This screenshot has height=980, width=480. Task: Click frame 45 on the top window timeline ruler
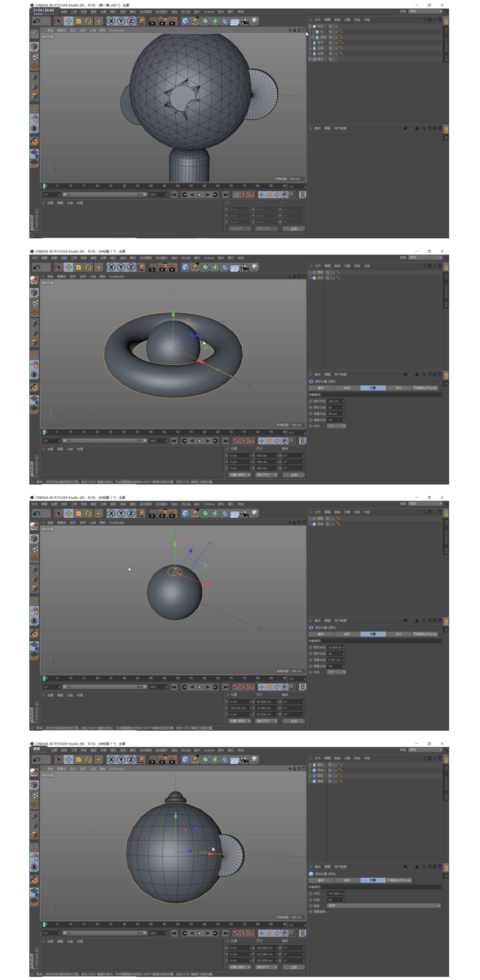coord(164,186)
